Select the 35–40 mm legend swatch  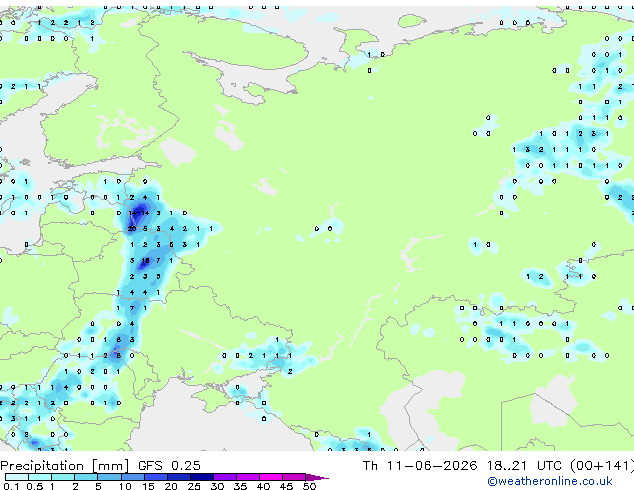pyautogui.click(x=247, y=477)
